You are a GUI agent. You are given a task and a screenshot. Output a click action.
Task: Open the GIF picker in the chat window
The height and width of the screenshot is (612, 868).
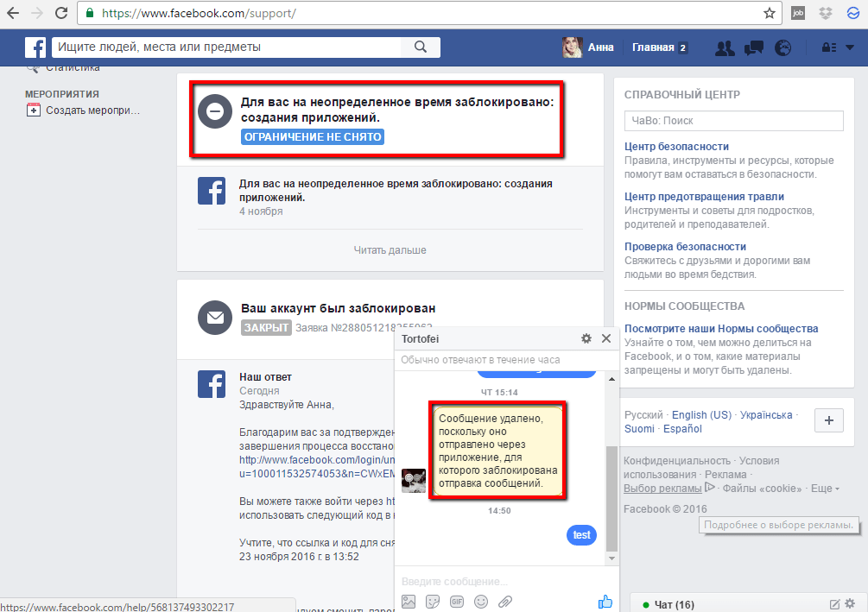(456, 602)
